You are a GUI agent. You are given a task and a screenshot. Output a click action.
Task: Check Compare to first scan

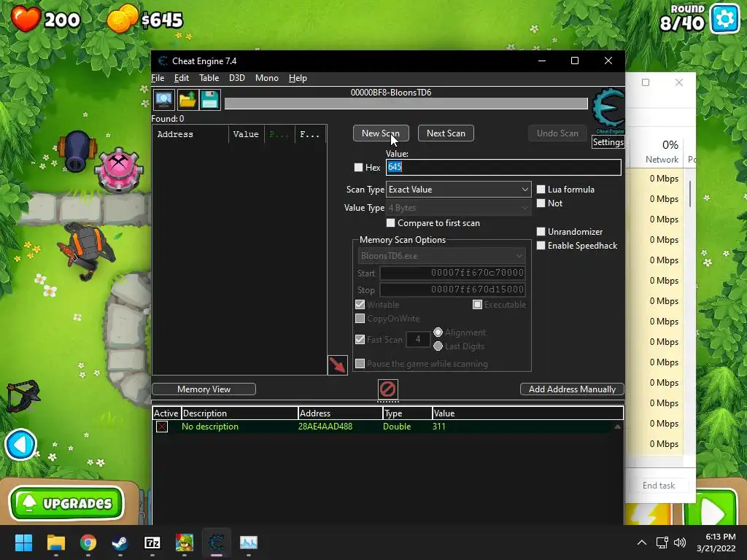[x=391, y=223]
